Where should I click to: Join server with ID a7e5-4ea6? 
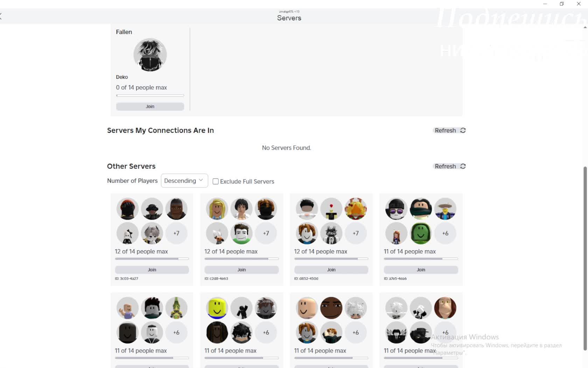click(421, 270)
